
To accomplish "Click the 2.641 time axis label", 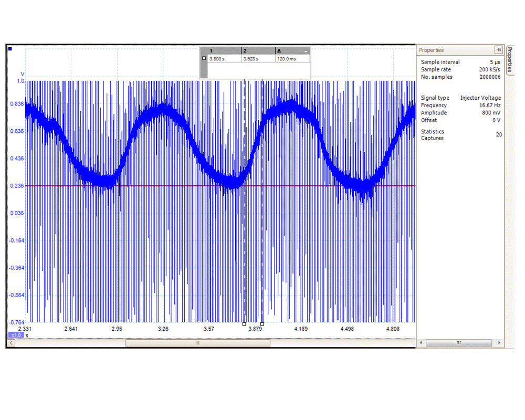I will [71, 329].
